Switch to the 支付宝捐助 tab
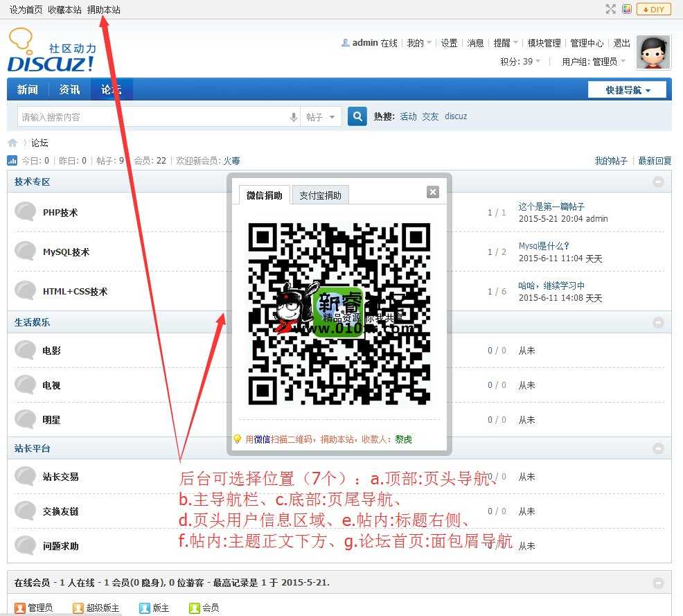The width and height of the screenshot is (683, 616). coord(320,195)
